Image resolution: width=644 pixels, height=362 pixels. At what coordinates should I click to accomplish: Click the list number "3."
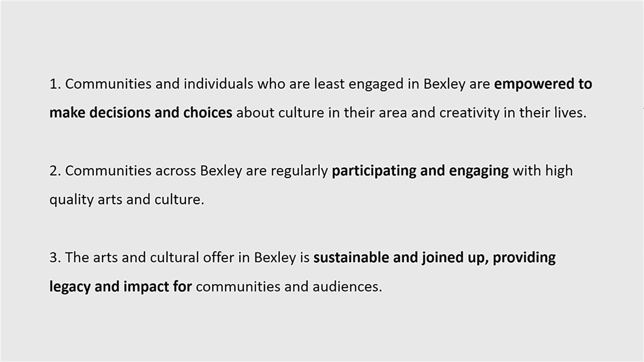[x=55, y=258]
